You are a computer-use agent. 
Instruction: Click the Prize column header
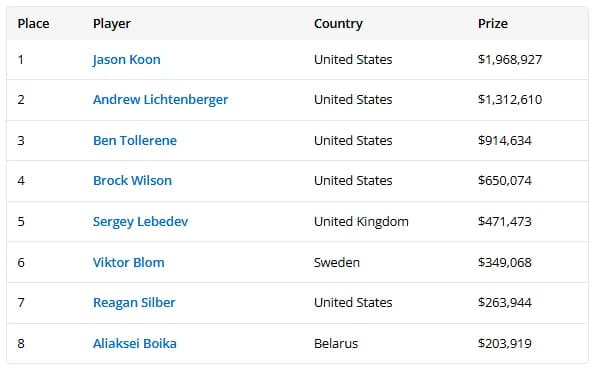point(493,24)
